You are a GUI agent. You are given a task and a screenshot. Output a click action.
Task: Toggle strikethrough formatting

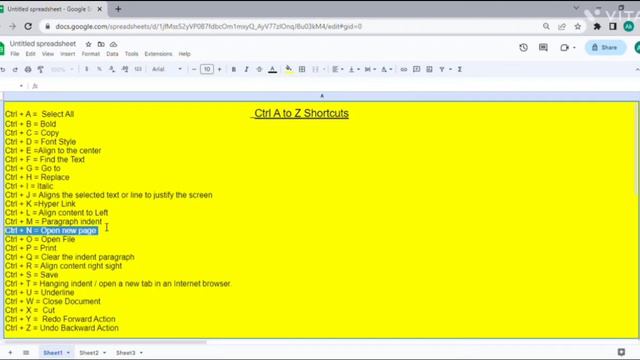259,69
